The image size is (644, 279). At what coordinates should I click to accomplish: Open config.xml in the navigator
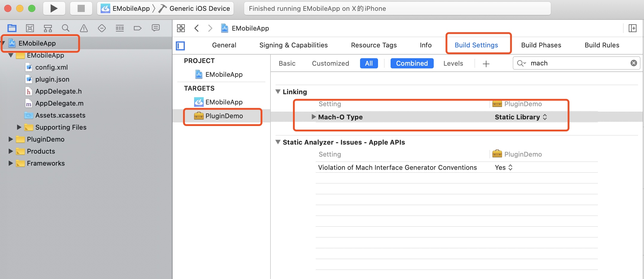tap(46, 67)
